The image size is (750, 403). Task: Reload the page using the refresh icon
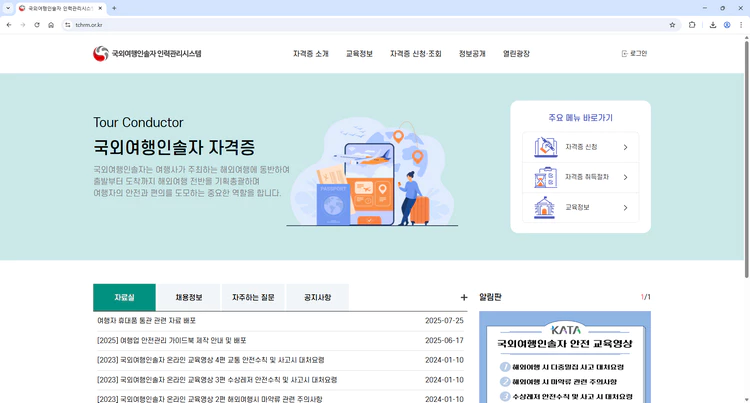[x=36, y=24]
